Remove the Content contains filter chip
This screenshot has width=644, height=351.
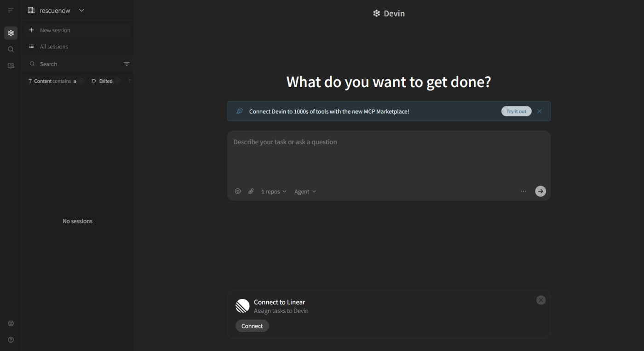pyautogui.click(x=81, y=81)
